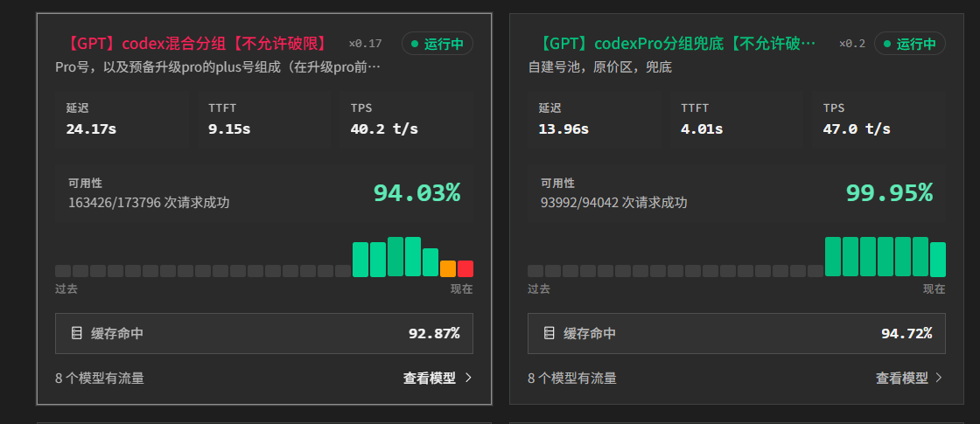Click 8 个模型有流量 in codex混合分组 card
This screenshot has height=424, width=980.
coord(100,378)
